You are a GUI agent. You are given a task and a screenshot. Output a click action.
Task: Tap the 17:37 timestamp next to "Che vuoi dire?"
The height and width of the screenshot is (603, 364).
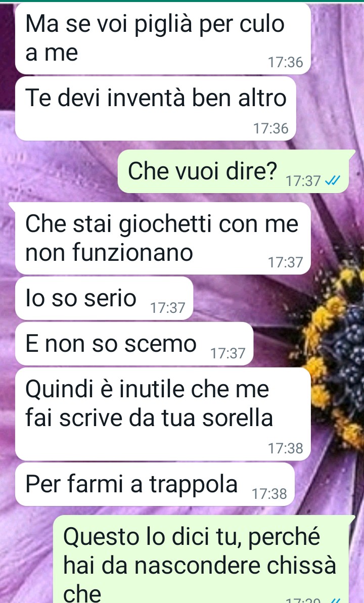click(303, 181)
